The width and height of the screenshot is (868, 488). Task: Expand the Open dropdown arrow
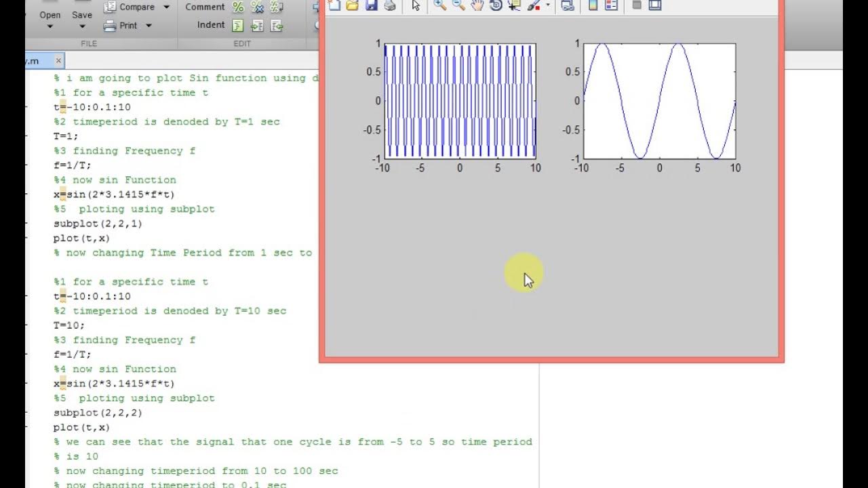pos(50,26)
